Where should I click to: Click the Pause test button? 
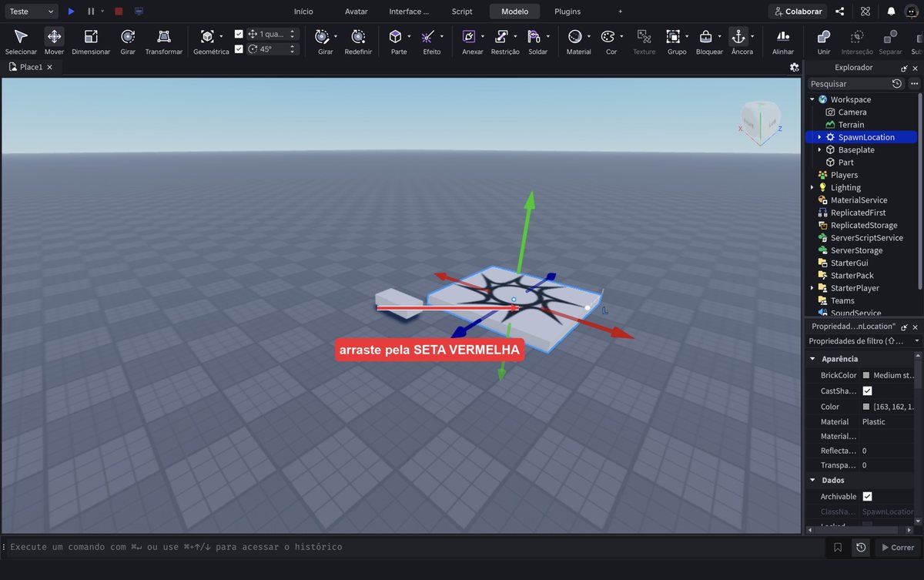click(x=91, y=12)
